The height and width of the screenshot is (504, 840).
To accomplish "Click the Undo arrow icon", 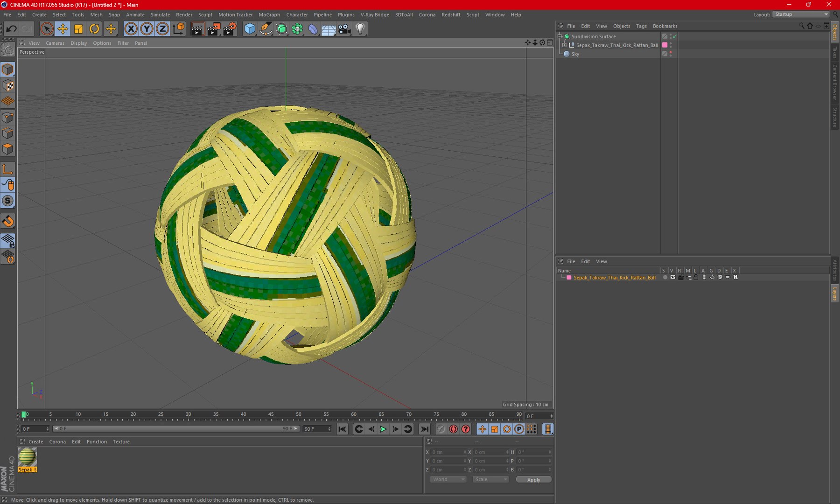I will point(11,29).
